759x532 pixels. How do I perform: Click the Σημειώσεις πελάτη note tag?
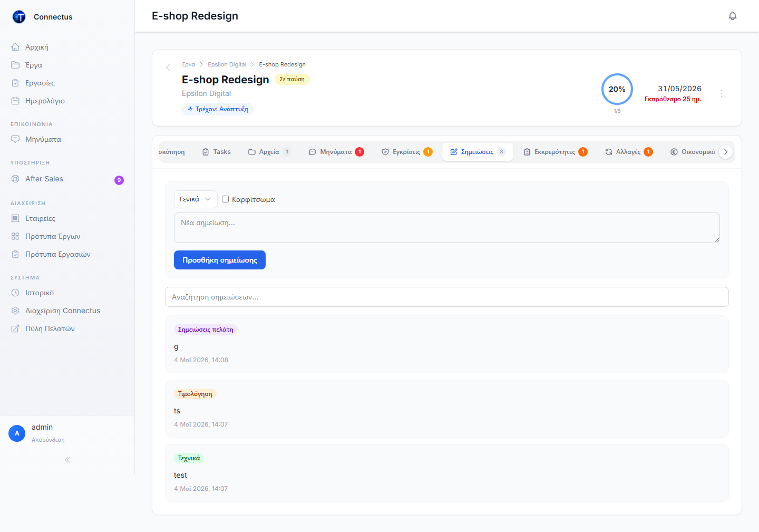click(x=206, y=330)
